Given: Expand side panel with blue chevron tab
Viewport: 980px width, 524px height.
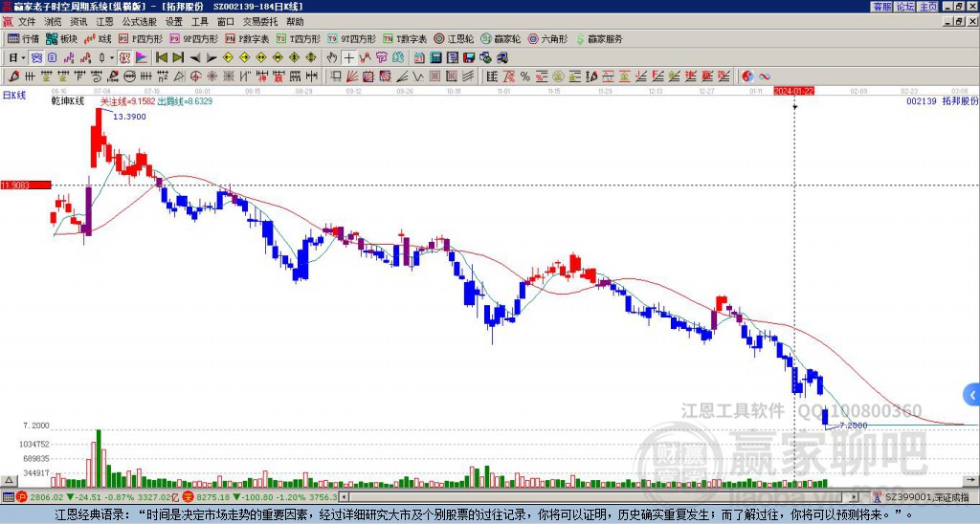Looking at the screenshot, I should [x=972, y=395].
